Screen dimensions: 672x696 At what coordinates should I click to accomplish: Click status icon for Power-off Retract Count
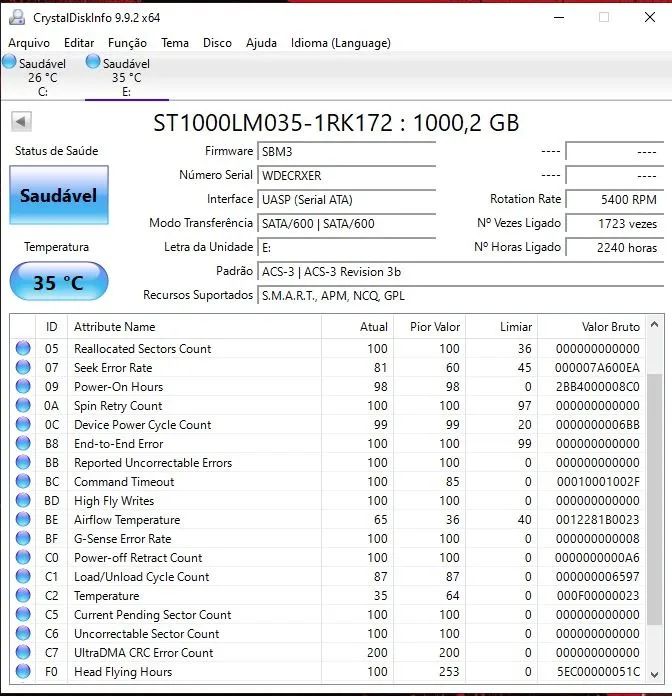coord(23,558)
